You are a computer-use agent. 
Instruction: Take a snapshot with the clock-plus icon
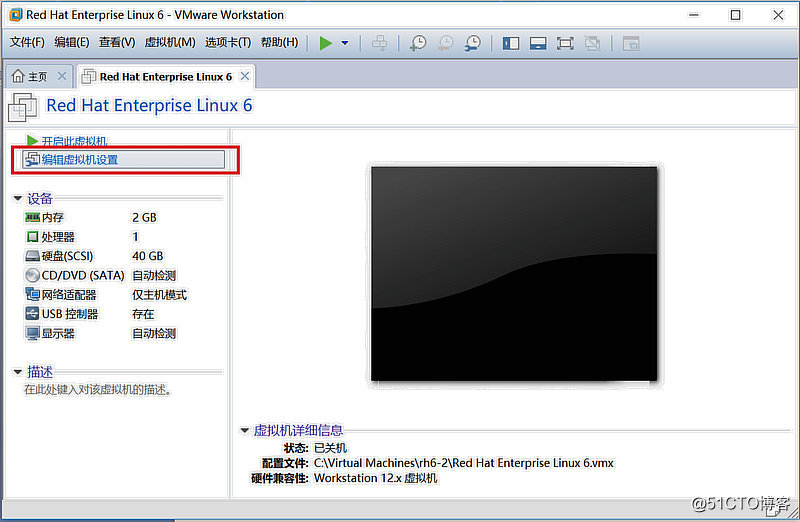(418, 43)
